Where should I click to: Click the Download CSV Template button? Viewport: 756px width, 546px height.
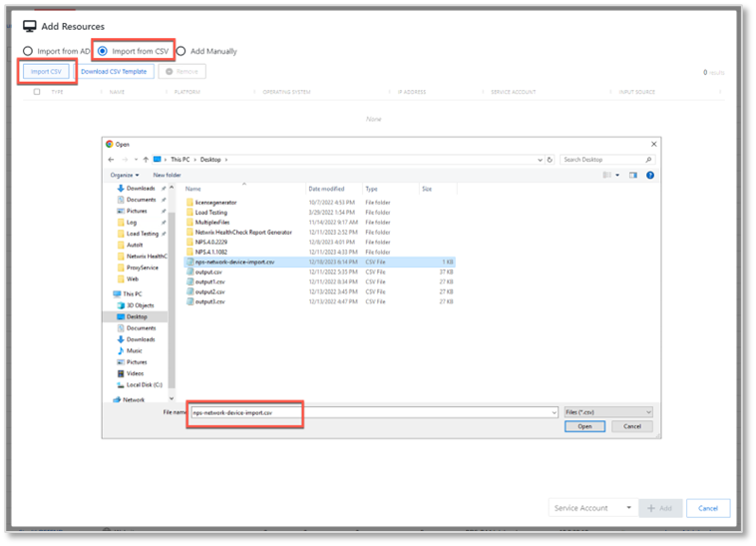(x=114, y=72)
